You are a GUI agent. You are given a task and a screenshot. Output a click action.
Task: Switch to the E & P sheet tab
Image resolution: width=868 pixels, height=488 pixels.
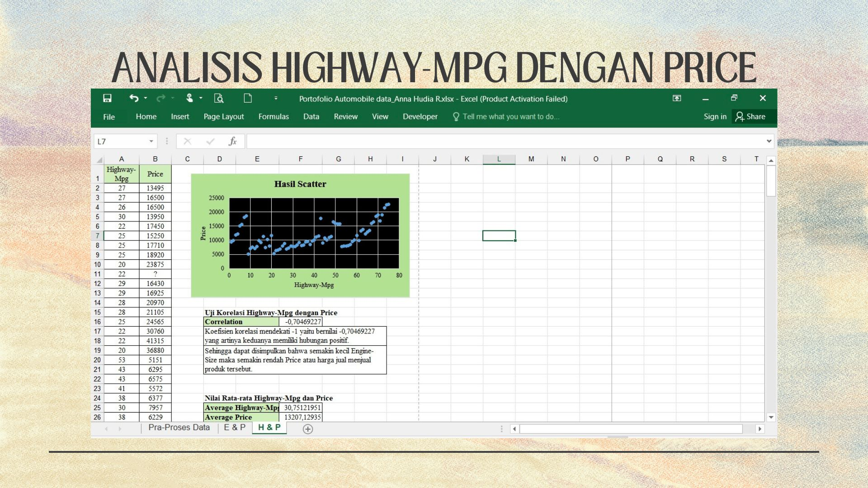coord(235,427)
